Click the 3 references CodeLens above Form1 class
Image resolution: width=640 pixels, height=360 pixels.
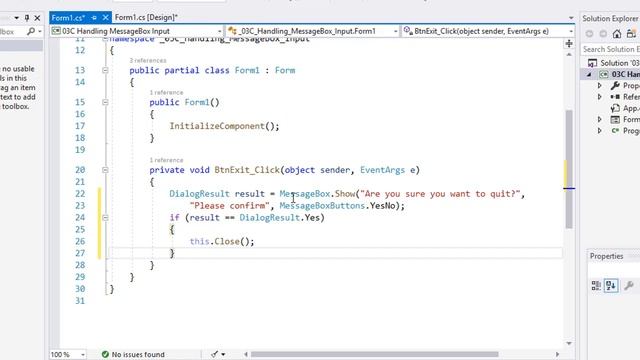[x=148, y=60]
